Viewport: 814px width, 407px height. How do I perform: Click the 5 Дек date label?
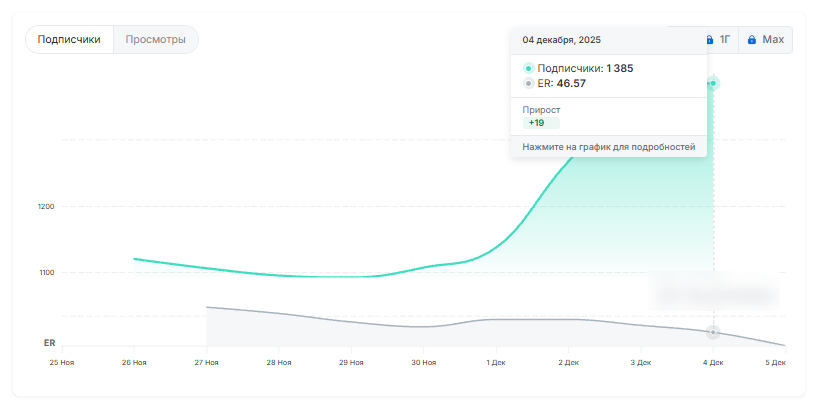click(x=778, y=362)
